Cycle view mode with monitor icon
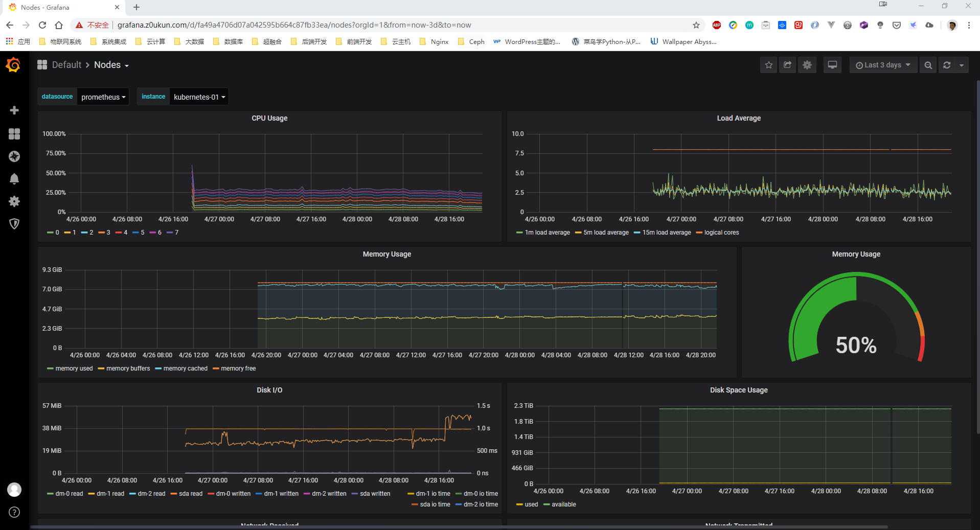Image resolution: width=980 pixels, height=530 pixels. pos(832,65)
